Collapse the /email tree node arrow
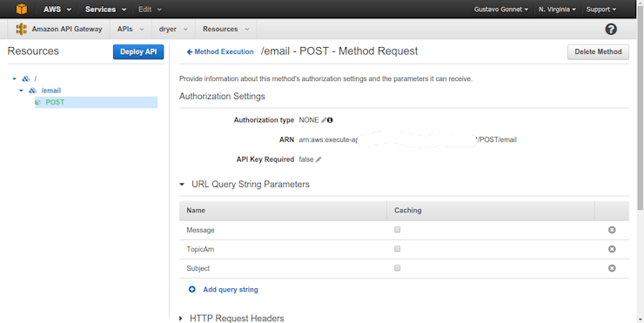 coord(22,91)
